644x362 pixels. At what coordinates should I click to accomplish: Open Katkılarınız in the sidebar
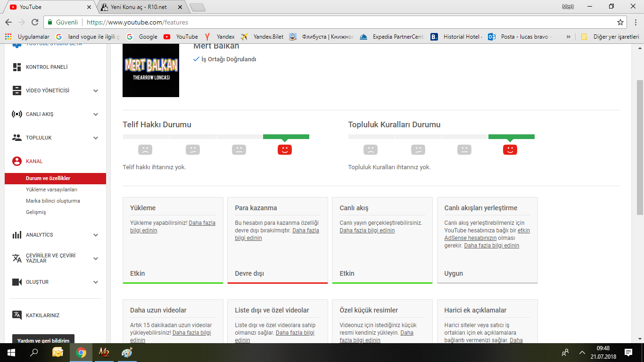click(36, 315)
